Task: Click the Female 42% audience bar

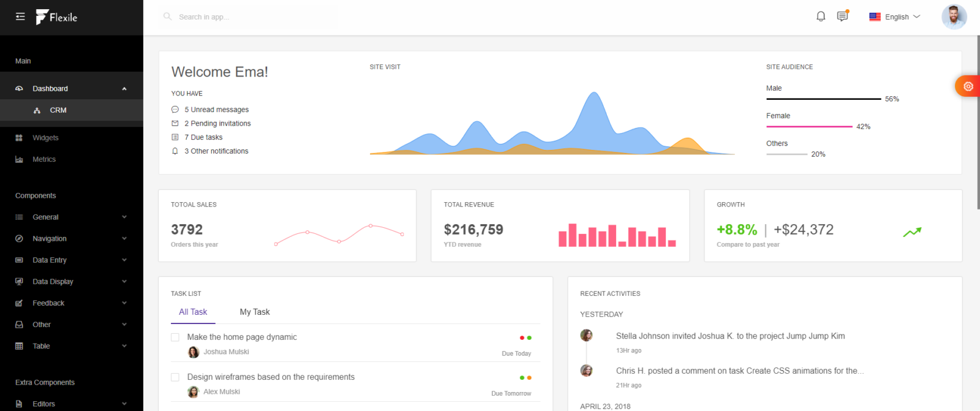Action: [x=809, y=126]
